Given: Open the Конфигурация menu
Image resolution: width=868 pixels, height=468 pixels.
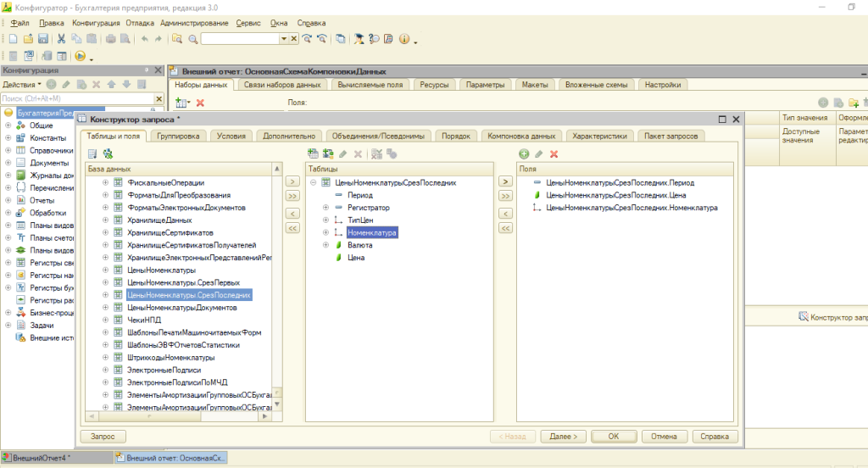Looking at the screenshot, I should pyautogui.click(x=96, y=23).
